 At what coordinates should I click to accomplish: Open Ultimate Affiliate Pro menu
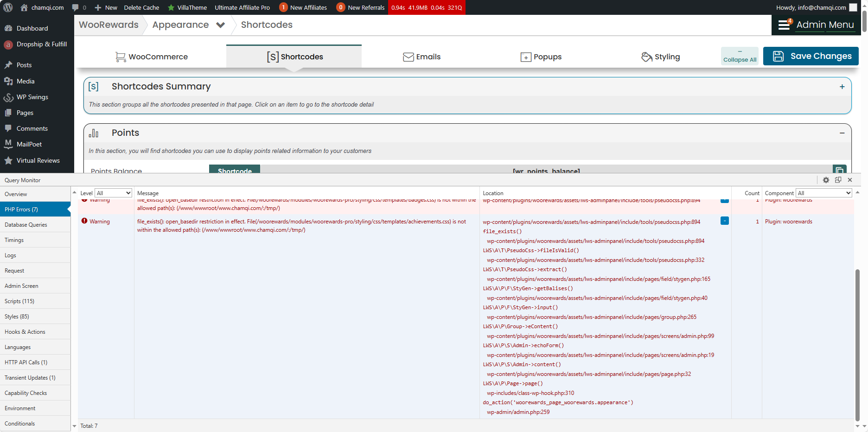242,7
